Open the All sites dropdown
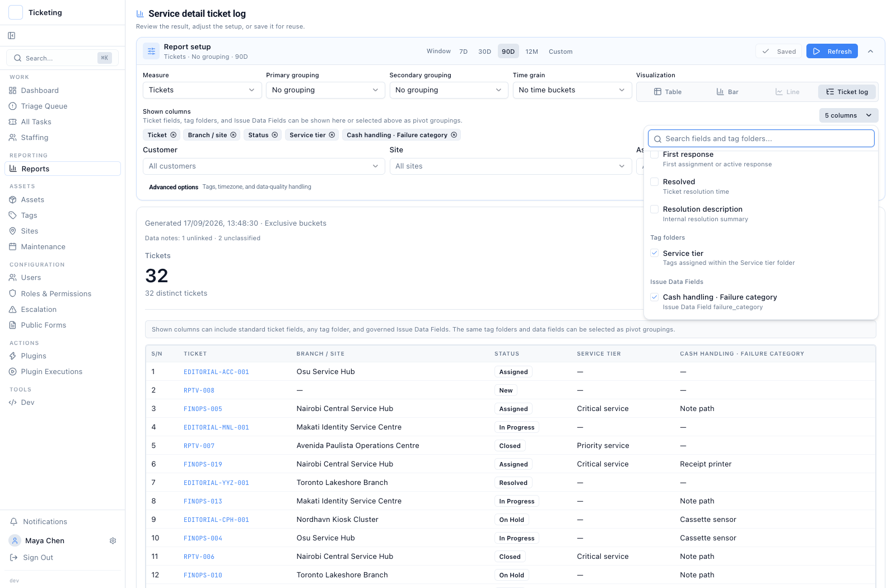The height and width of the screenshot is (588, 896). (x=511, y=166)
